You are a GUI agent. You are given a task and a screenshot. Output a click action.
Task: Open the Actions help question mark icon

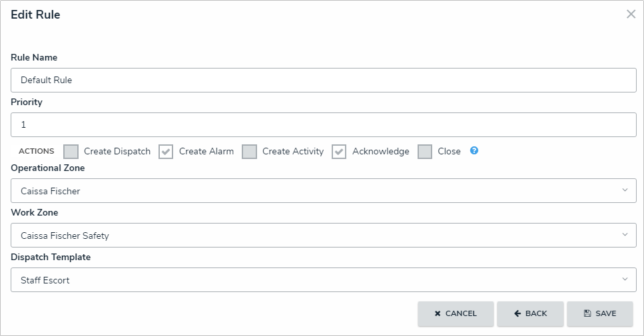coord(474,150)
